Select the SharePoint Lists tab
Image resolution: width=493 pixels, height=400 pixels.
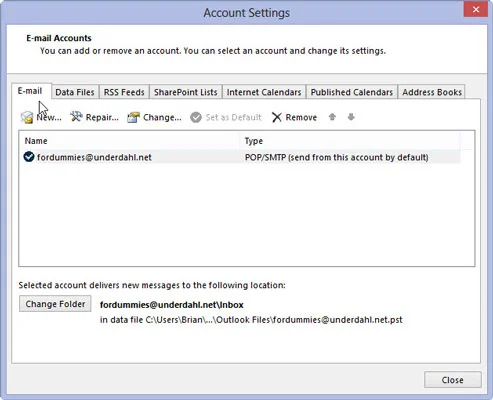(186, 92)
